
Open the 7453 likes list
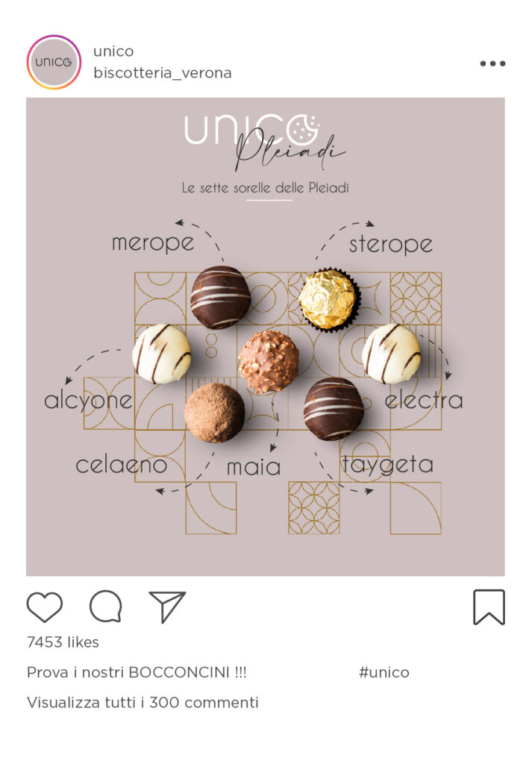pos(63,642)
